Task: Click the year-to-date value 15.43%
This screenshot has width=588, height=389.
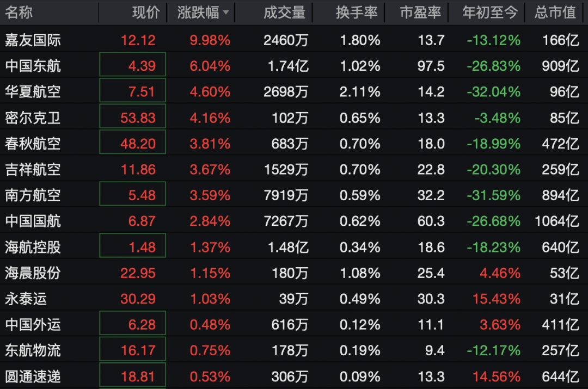Action: [497, 299]
